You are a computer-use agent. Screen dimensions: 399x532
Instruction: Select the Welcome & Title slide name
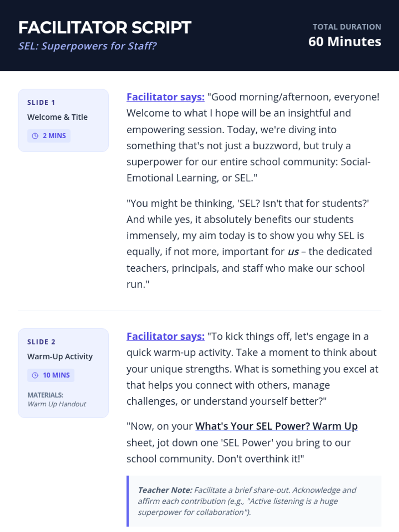57,117
